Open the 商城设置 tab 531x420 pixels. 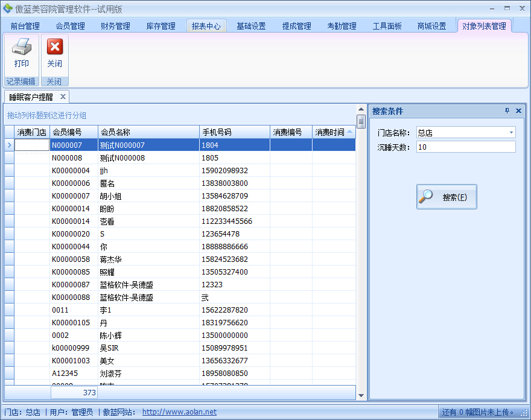tap(431, 26)
